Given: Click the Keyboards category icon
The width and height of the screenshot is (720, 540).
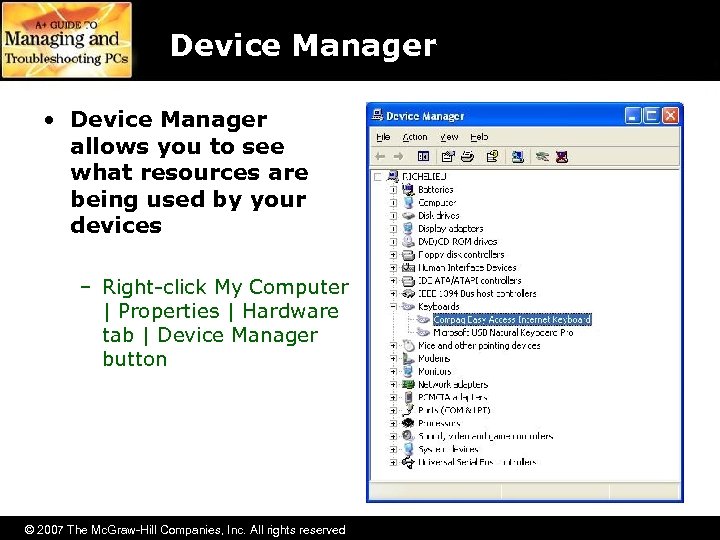Looking at the screenshot, I should (408, 306).
